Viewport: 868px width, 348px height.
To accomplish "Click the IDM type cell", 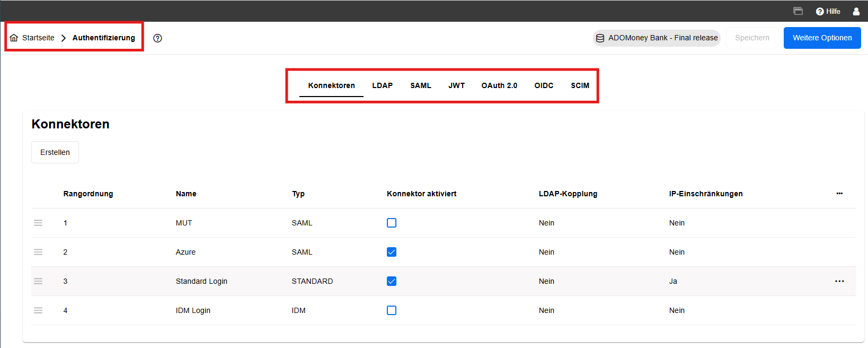I will click(298, 310).
